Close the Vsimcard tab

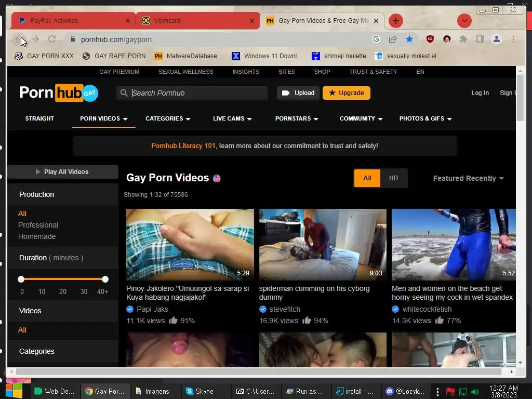click(252, 21)
